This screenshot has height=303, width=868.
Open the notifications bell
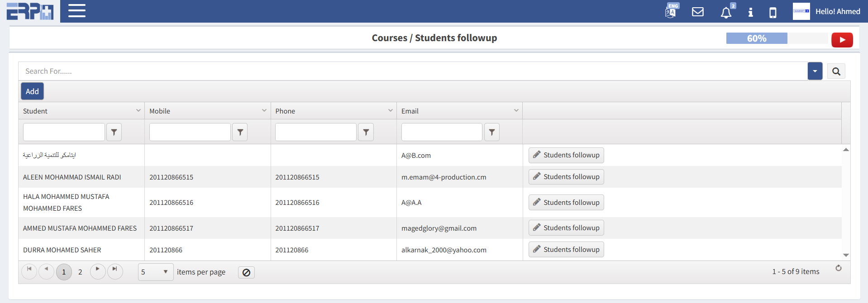[726, 12]
